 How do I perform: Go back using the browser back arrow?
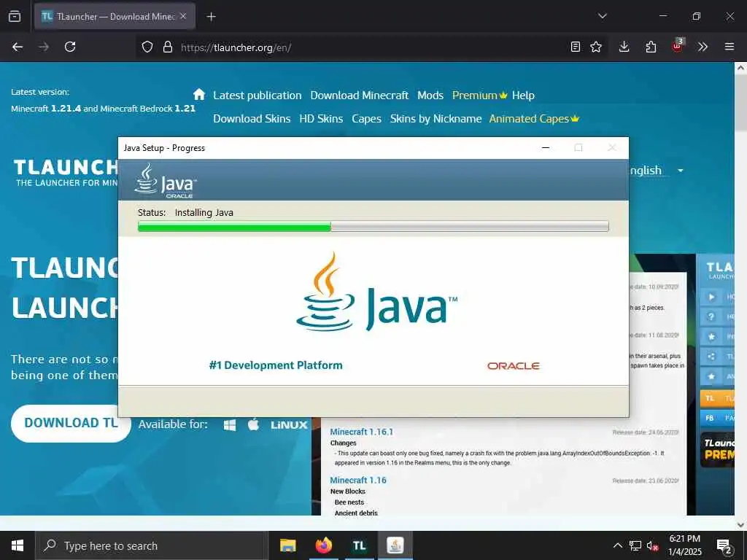[x=18, y=47]
